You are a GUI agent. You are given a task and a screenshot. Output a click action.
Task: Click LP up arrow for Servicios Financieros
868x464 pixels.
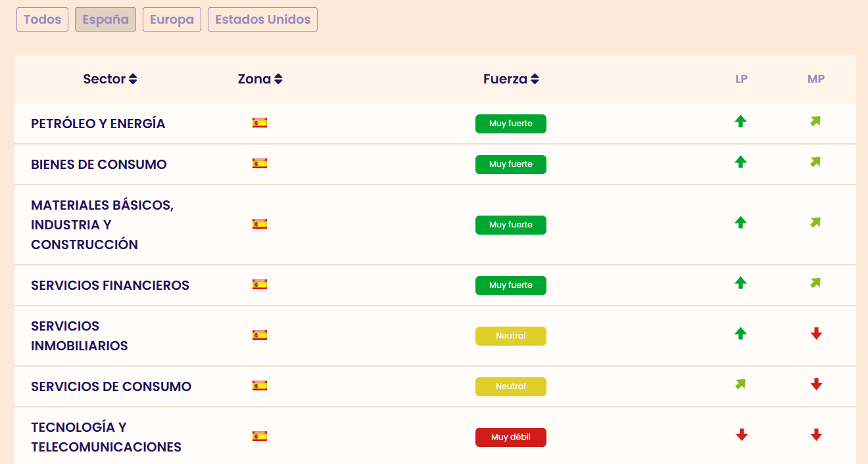point(741,283)
